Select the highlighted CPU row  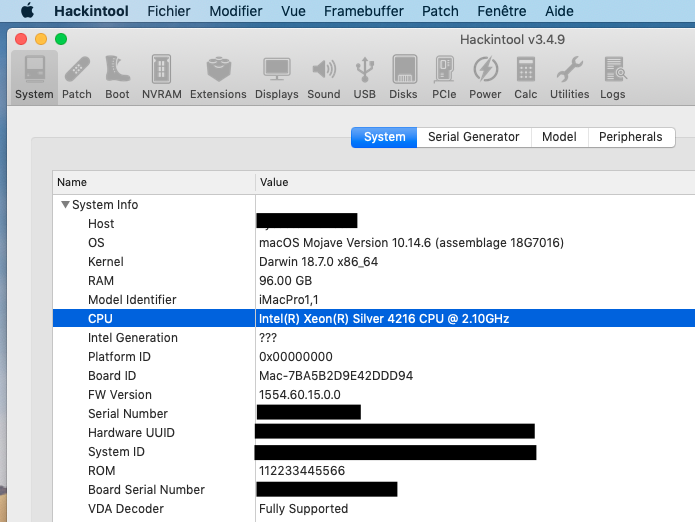click(x=374, y=318)
